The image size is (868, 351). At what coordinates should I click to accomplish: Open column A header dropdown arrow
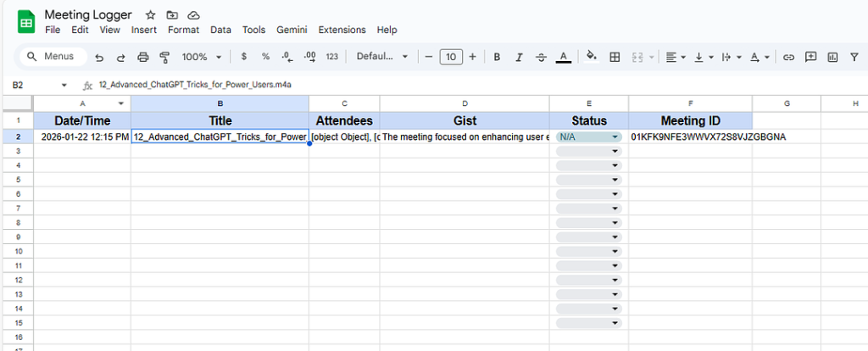(121, 103)
